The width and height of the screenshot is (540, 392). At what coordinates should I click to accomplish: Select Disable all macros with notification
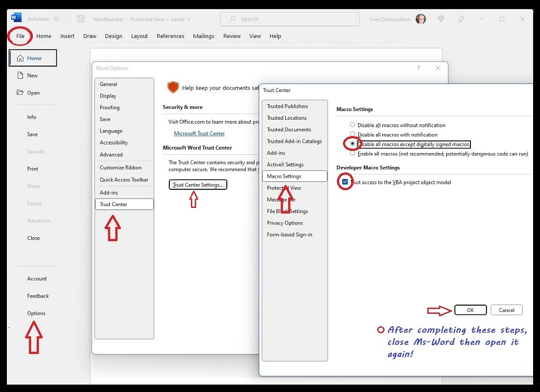click(352, 134)
